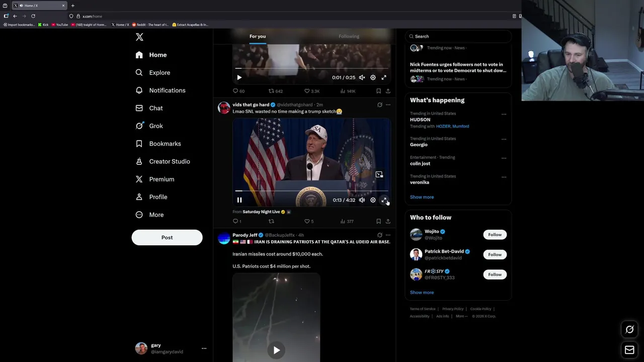Open Terms of Service link
This screenshot has width=644, height=362.
[423, 309]
